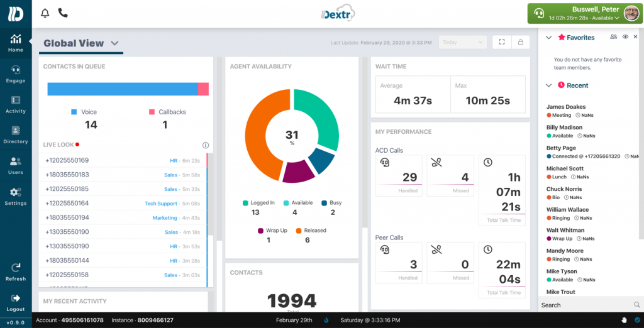Collapse the Favorites section
The width and height of the screenshot is (644, 328).
point(548,37)
